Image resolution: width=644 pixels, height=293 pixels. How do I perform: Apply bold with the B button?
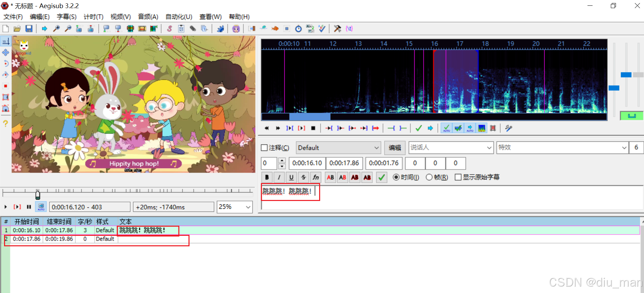coord(267,177)
